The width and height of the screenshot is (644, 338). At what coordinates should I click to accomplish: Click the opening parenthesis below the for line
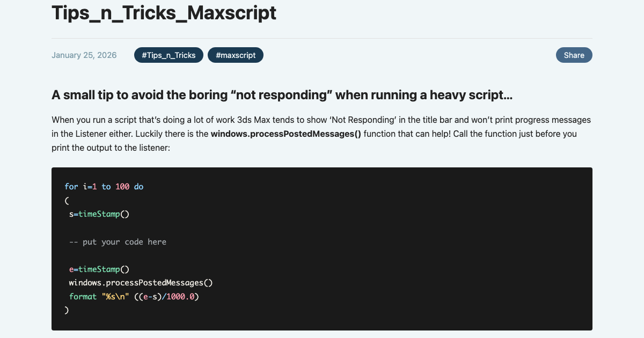(x=66, y=200)
